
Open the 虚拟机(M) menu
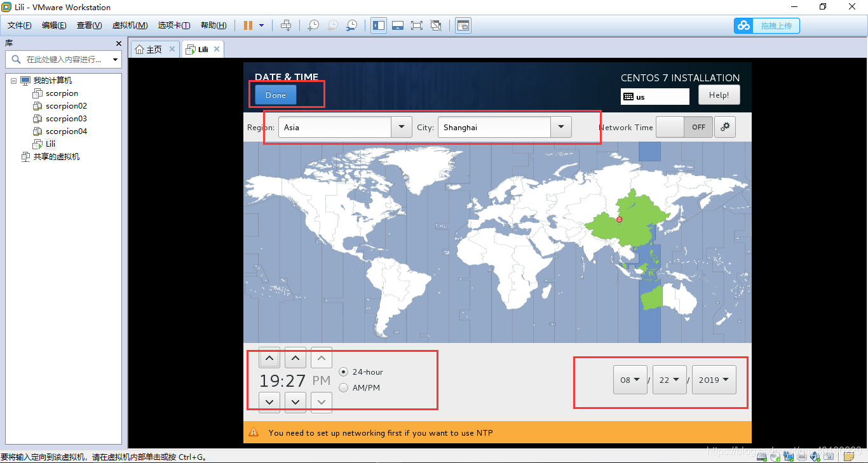click(130, 25)
